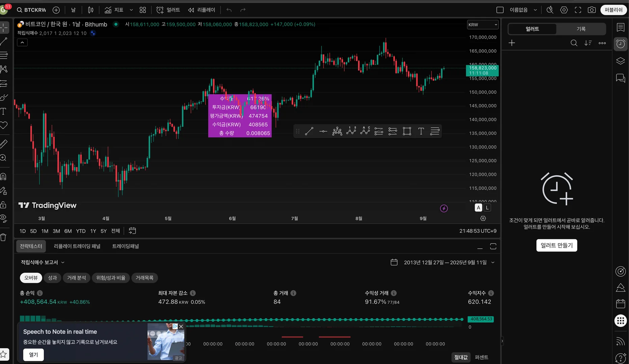Viewport: 629px width, 364px height.
Task: Pick the rectangle tool in floating toolbar
Action: (407, 131)
